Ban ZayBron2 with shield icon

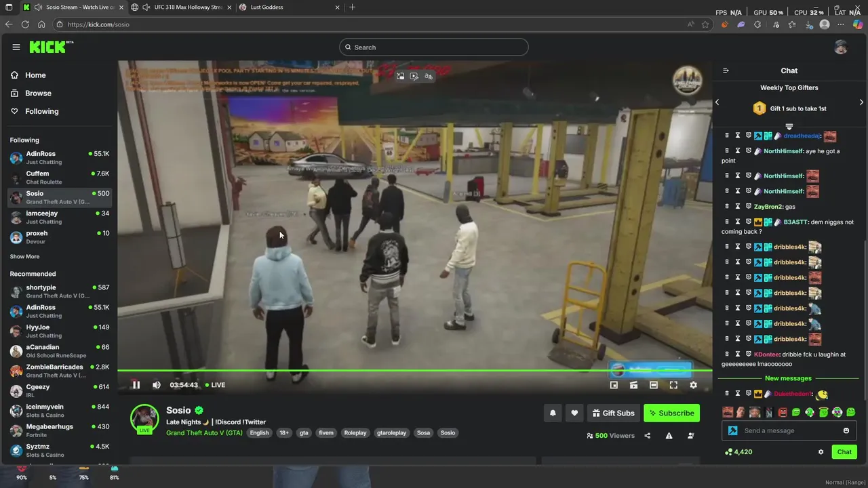click(748, 206)
